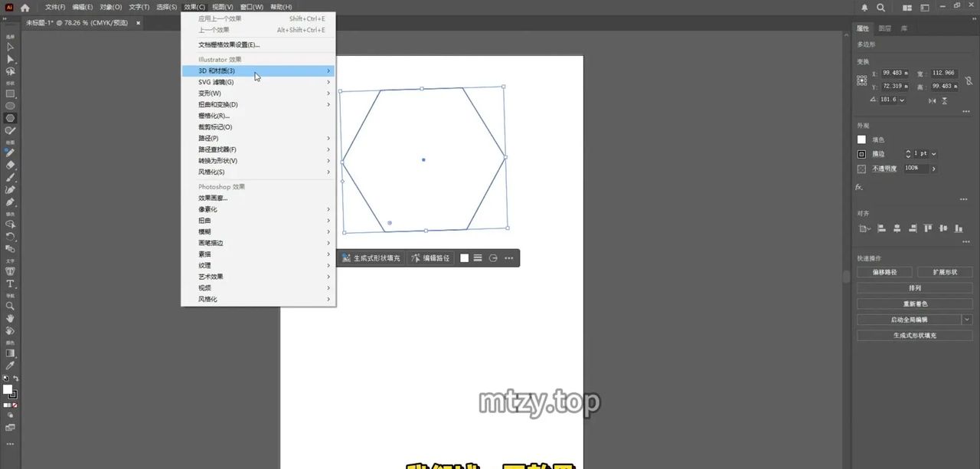Click the X position input field
Viewport: 980px width, 469px height.
tap(894, 74)
